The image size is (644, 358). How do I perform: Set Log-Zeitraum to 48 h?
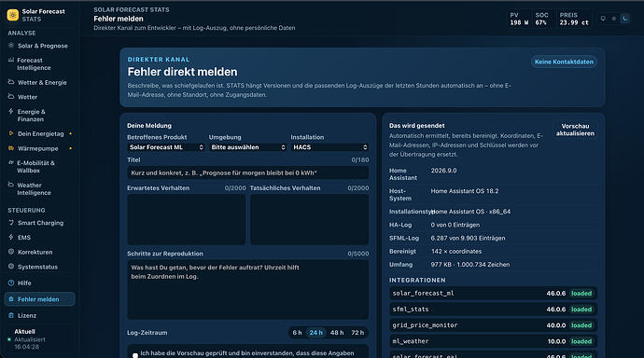(337, 333)
